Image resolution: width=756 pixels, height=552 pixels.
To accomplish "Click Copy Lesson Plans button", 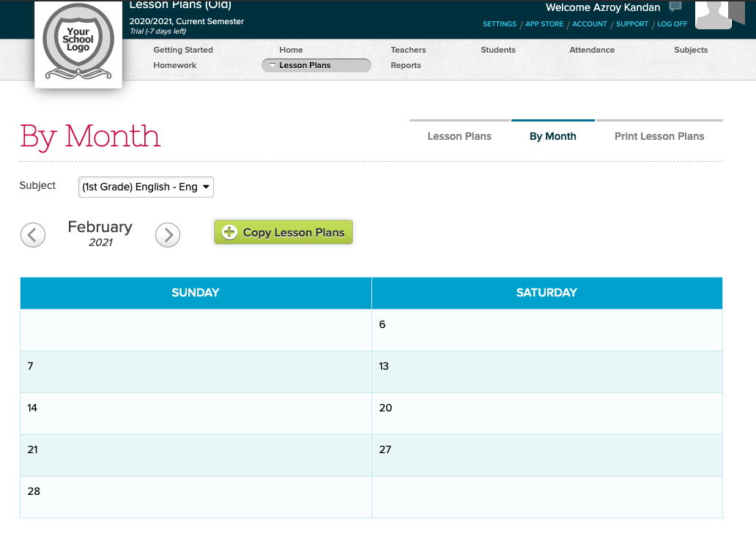I will [283, 232].
